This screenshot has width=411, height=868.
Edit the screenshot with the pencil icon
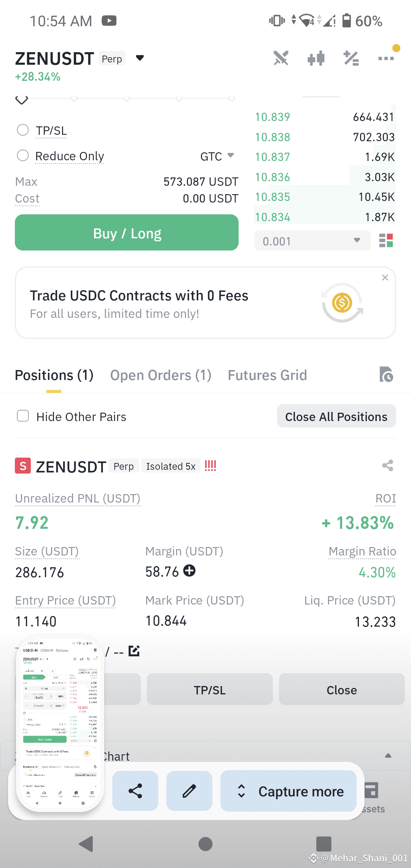(189, 791)
